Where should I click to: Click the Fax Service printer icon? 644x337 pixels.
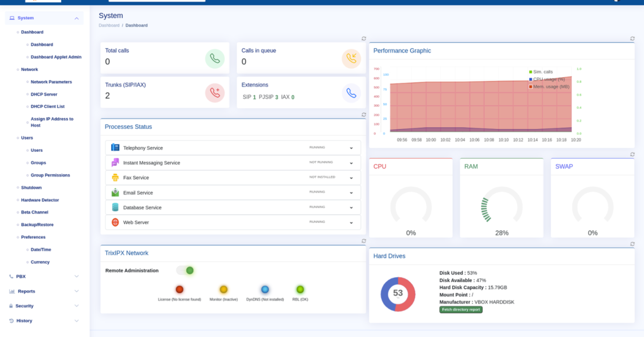[x=115, y=178]
